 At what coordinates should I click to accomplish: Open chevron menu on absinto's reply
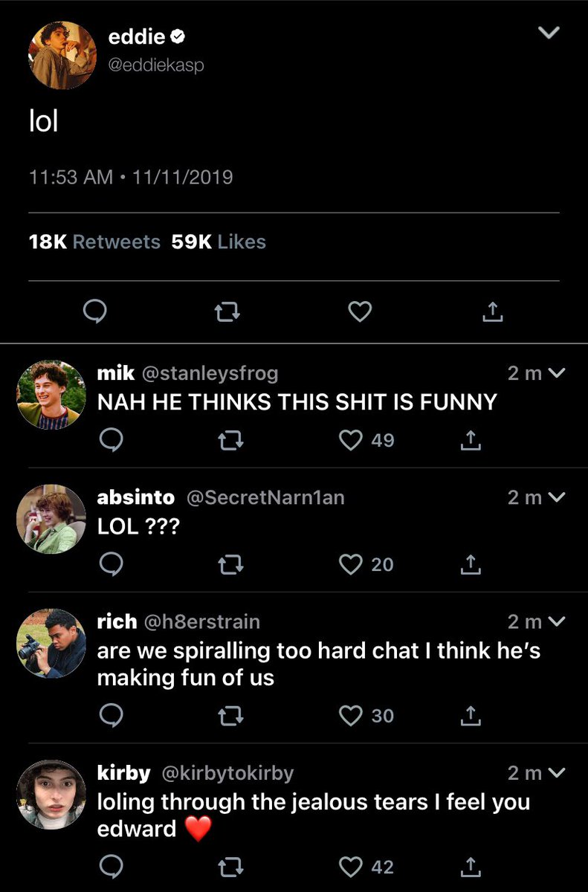click(557, 497)
